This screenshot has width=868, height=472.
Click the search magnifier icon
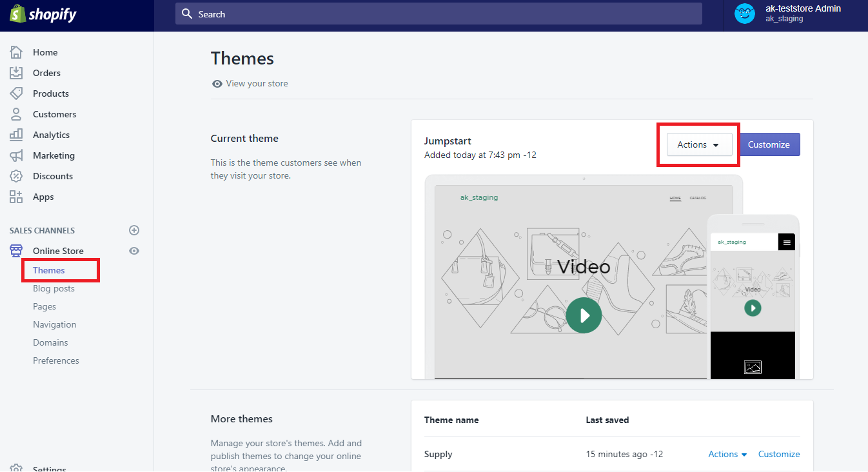click(x=187, y=14)
